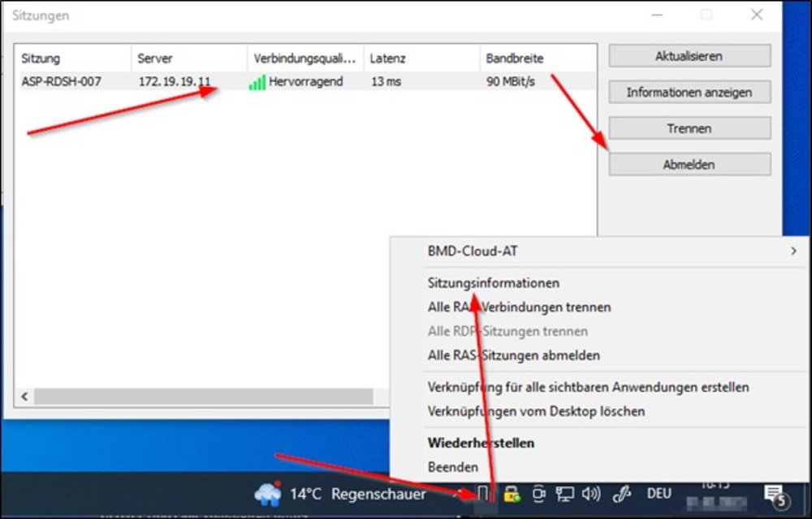Click the Informationen anzeigen button
The height and width of the screenshot is (519, 812).
(x=689, y=93)
